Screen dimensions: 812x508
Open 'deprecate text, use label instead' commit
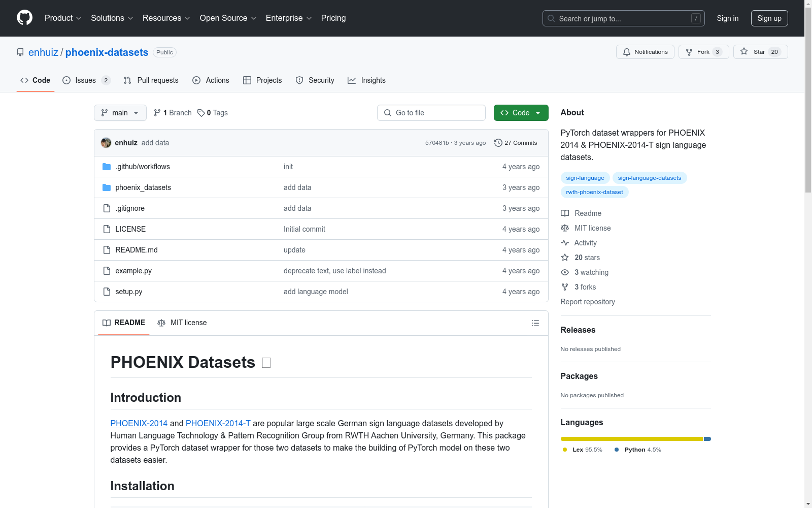pos(335,271)
